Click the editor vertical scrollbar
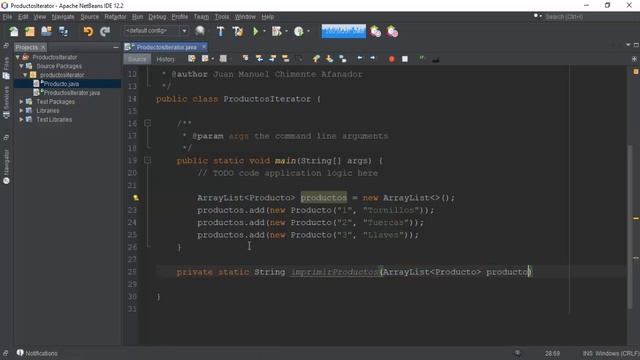This screenshot has width=640, height=360. tap(630, 227)
